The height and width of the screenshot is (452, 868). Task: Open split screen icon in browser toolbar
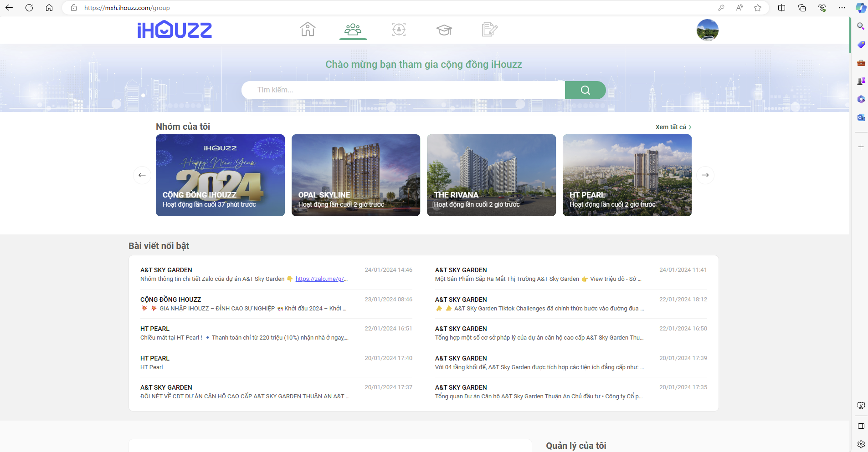click(781, 8)
